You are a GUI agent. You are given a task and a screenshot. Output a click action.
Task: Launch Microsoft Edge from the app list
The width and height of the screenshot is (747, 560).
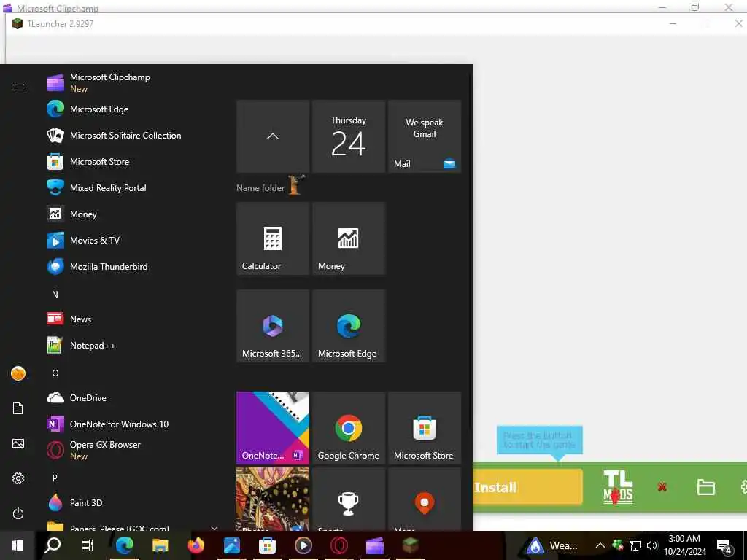click(133, 109)
